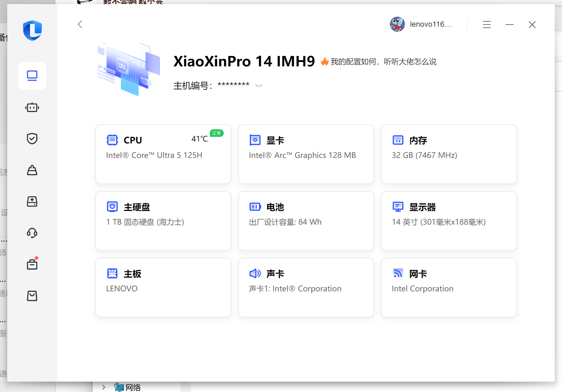Open the 主硬盘 1 TB SSD card
The image size is (562, 392).
tap(163, 221)
